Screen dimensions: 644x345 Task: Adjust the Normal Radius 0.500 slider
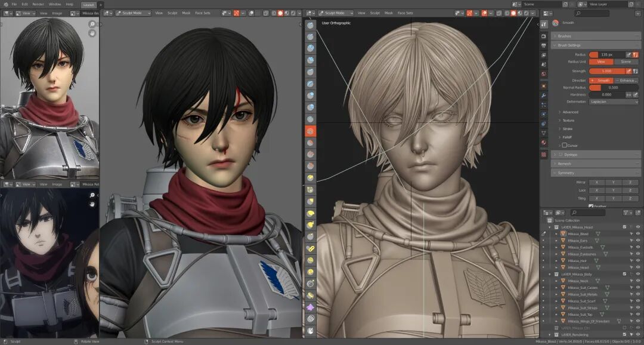(614, 88)
